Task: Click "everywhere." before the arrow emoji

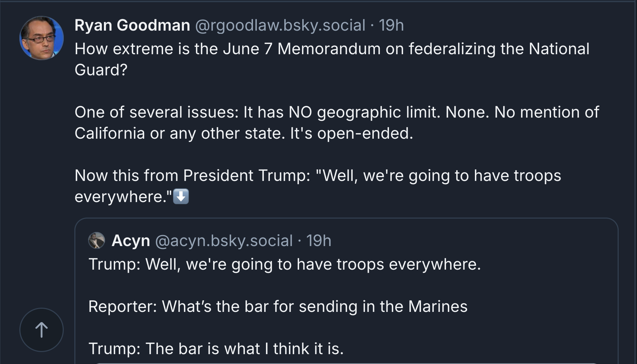Action: (x=123, y=197)
